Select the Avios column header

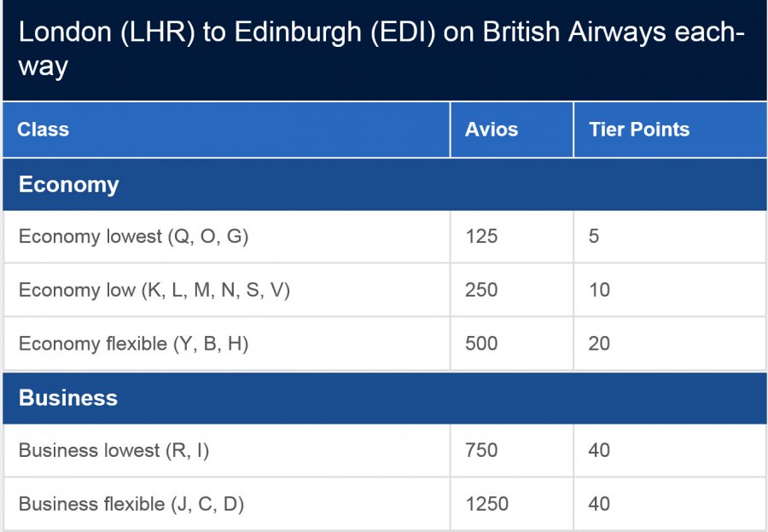pyautogui.click(x=492, y=130)
